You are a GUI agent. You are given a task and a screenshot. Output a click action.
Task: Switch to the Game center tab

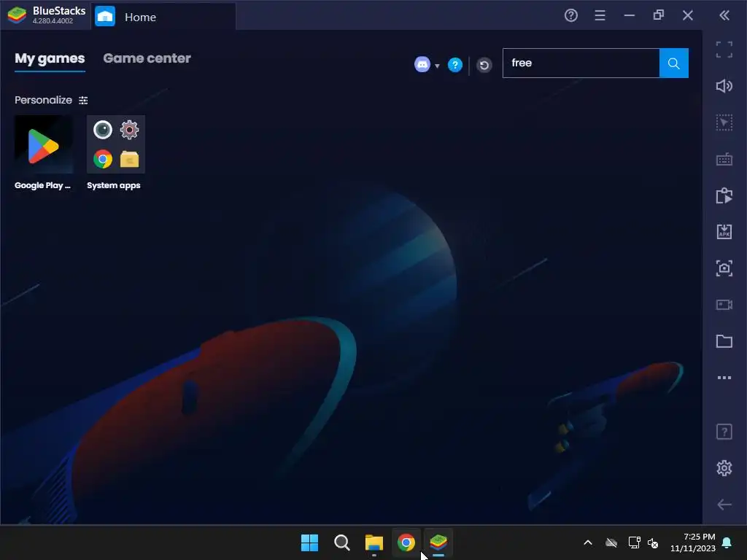click(x=147, y=58)
